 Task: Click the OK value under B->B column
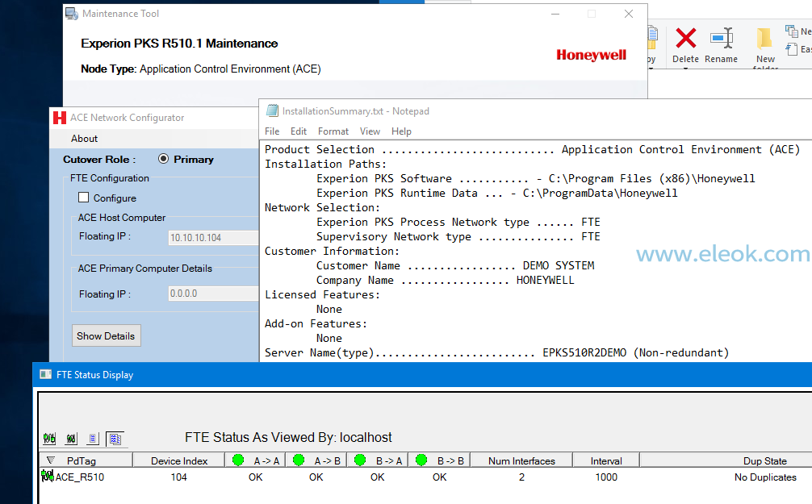point(440,477)
